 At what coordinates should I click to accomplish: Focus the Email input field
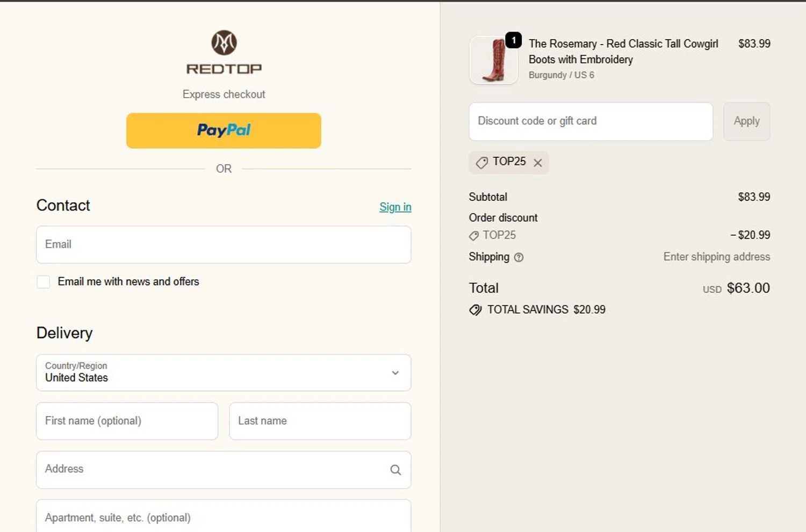pyautogui.click(x=224, y=244)
